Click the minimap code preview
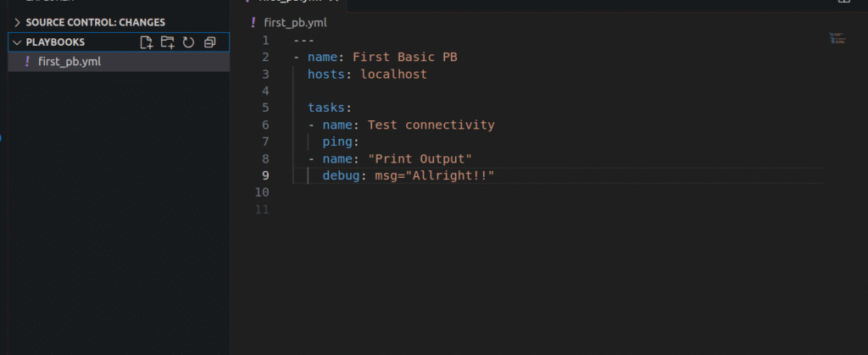 click(837, 38)
